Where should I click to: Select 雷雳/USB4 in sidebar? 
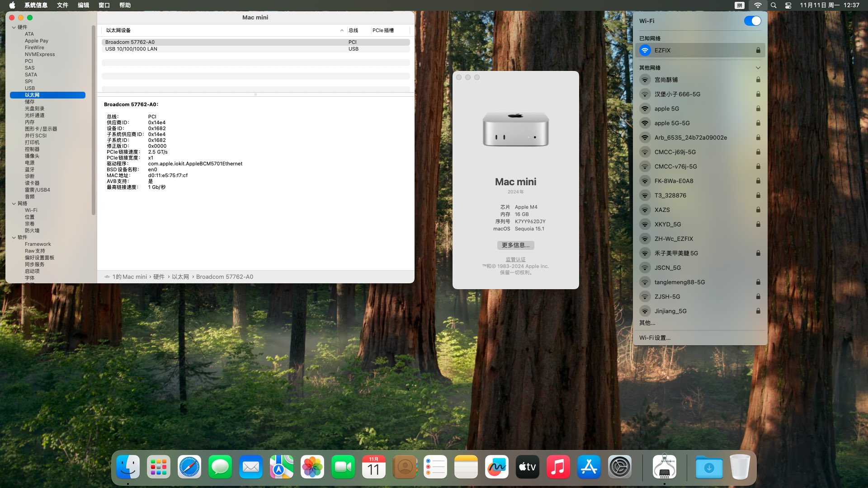tap(38, 190)
